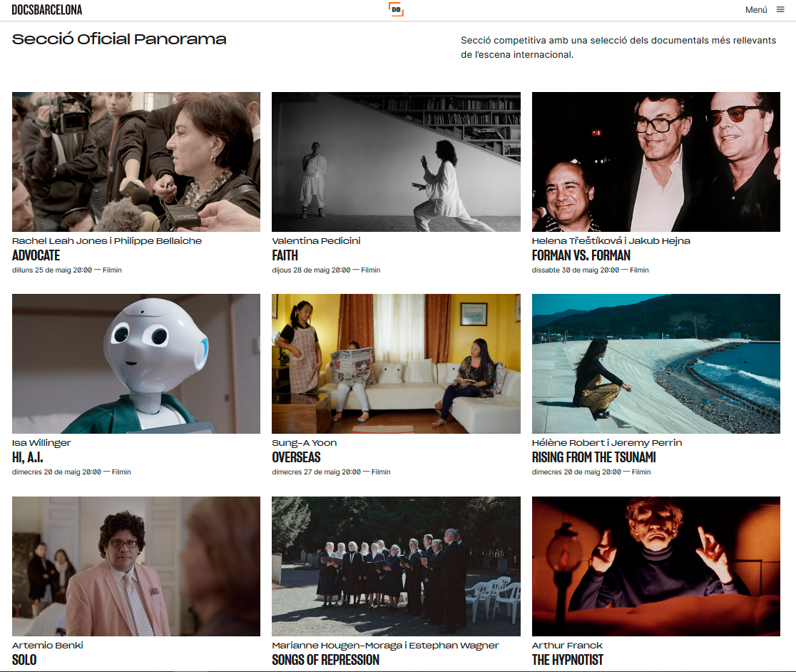This screenshot has height=672, width=796.
Task: Open the Faith film thumbnail
Action: [x=396, y=162]
